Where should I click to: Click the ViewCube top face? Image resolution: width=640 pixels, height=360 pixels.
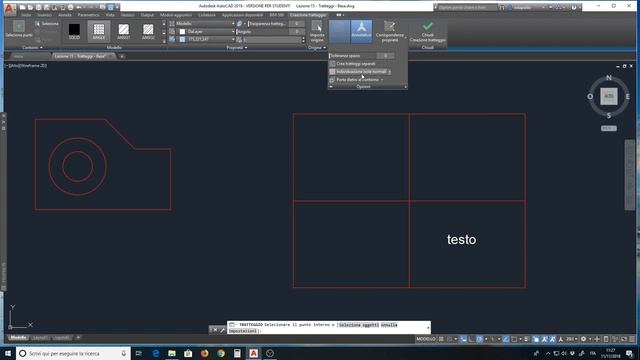point(609,96)
